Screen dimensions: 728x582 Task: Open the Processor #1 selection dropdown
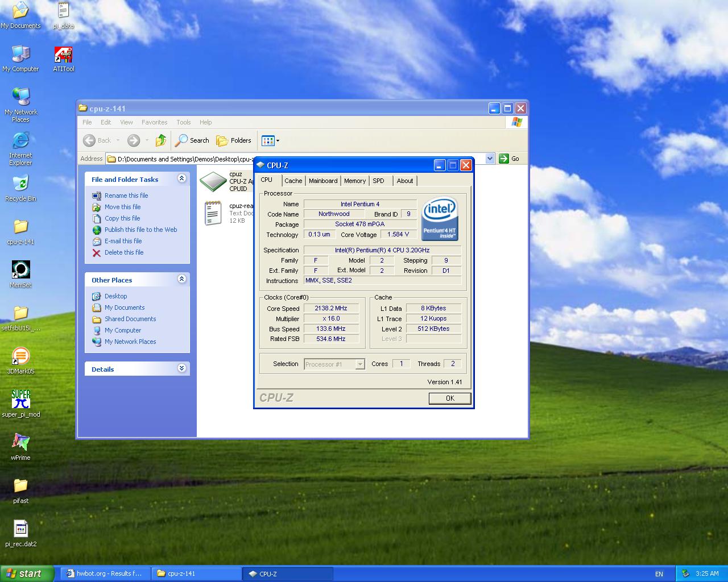coord(360,364)
